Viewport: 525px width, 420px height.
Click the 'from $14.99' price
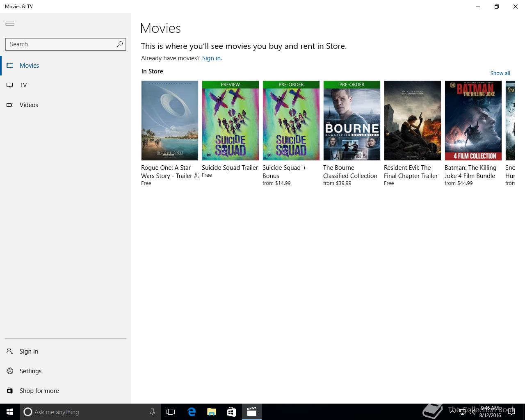276,183
